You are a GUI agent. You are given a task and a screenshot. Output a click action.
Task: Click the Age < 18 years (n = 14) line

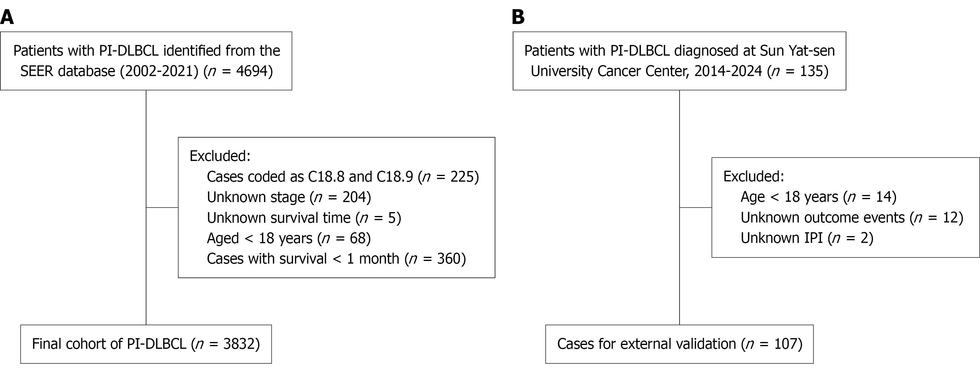tap(818, 197)
